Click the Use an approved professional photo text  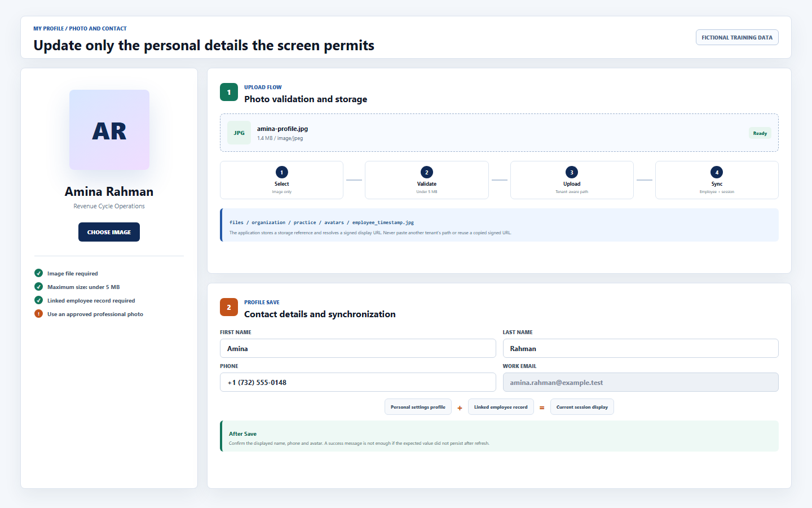(95, 314)
